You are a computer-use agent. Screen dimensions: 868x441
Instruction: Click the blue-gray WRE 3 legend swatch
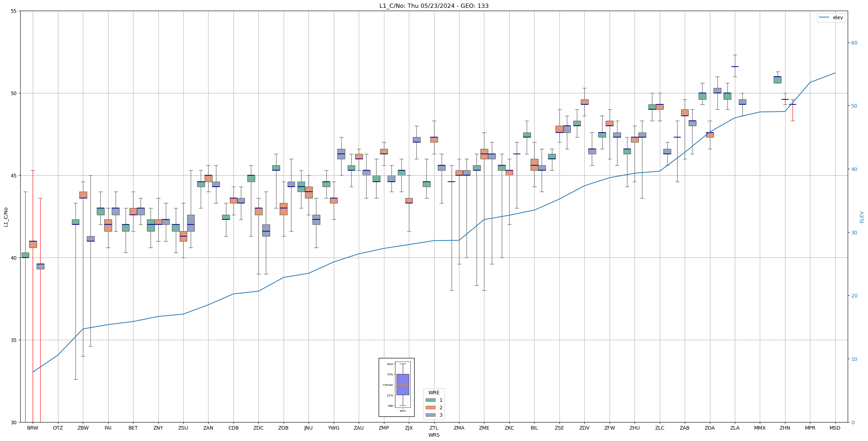pos(430,415)
